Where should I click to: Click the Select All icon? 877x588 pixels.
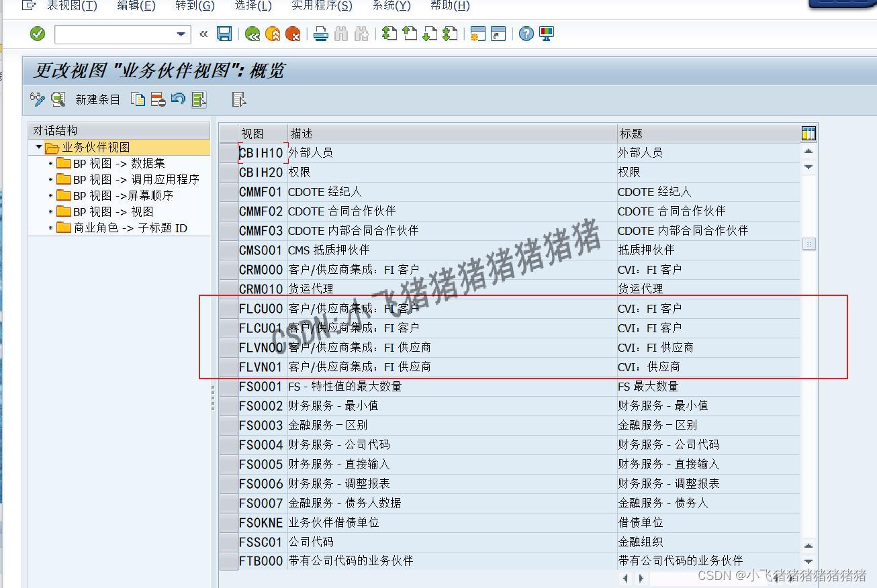click(199, 99)
